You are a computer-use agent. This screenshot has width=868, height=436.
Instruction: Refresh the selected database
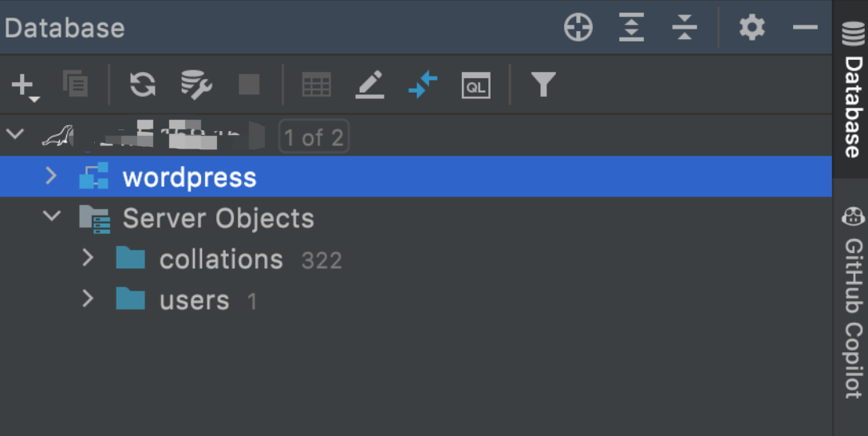point(142,84)
